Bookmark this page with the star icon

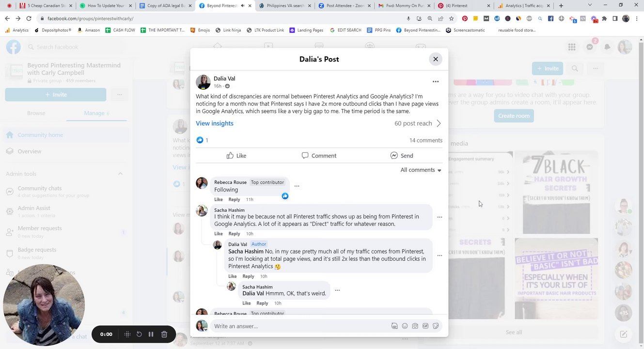pyautogui.click(x=451, y=18)
